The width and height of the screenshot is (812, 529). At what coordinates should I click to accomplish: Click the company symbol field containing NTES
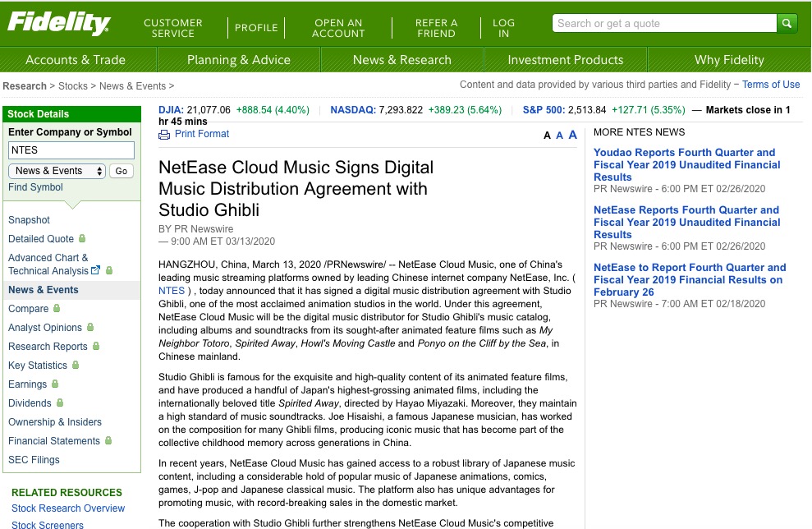(x=71, y=150)
